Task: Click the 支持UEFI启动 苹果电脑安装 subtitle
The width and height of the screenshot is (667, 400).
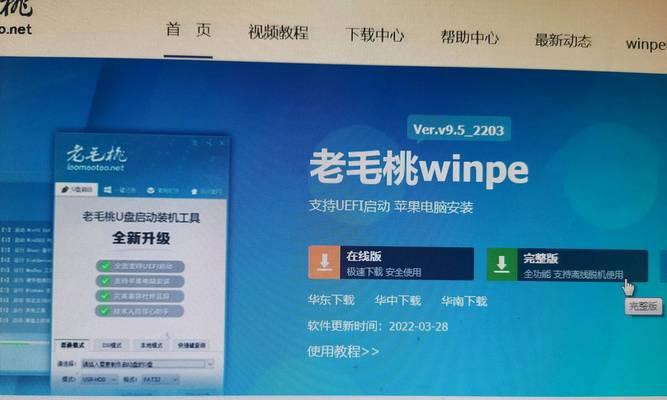Action: point(391,207)
